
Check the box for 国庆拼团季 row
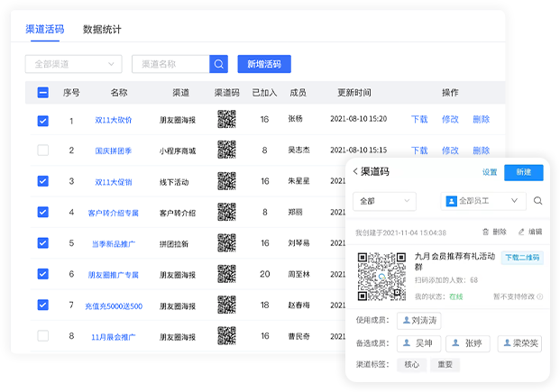43,150
